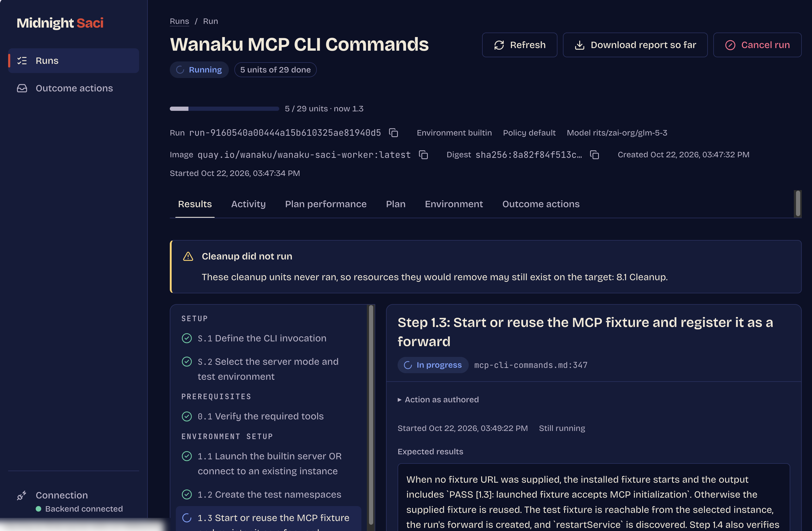812x531 pixels.
Task: Select the Plan tab
Action: coord(396,204)
